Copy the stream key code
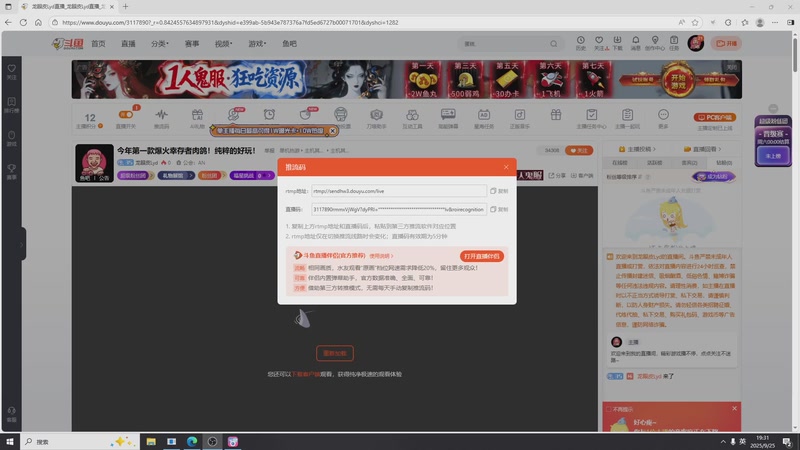 [x=499, y=209]
